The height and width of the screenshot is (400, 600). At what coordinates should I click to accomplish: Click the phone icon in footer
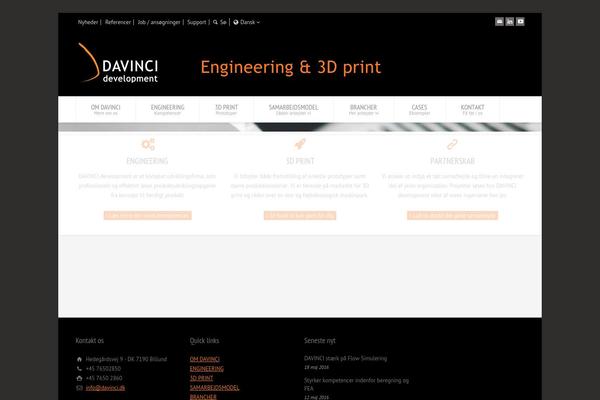click(79, 369)
